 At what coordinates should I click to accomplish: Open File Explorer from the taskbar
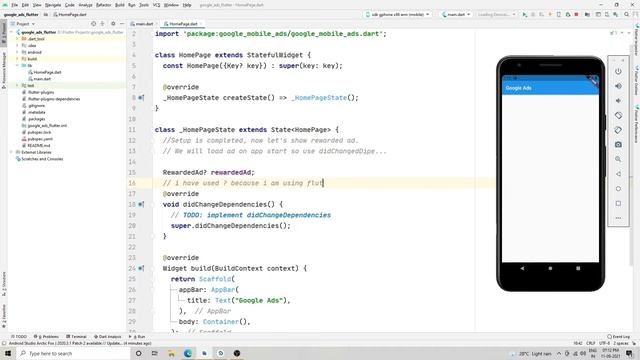(x=171, y=353)
